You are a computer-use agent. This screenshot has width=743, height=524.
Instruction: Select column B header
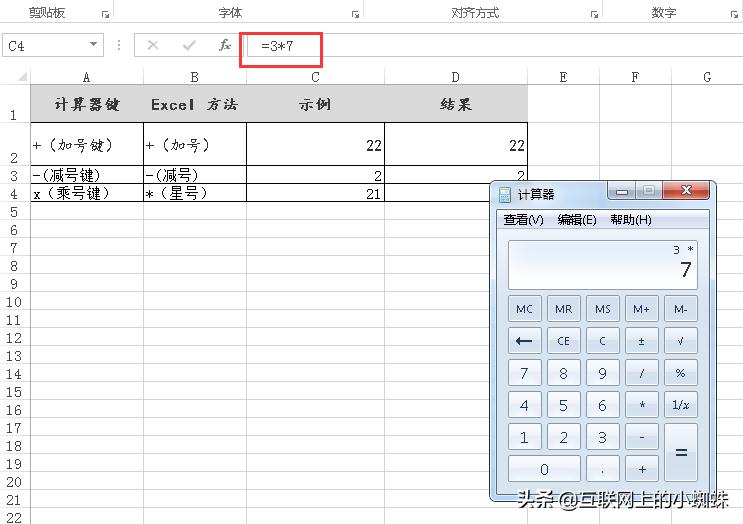[x=195, y=77]
